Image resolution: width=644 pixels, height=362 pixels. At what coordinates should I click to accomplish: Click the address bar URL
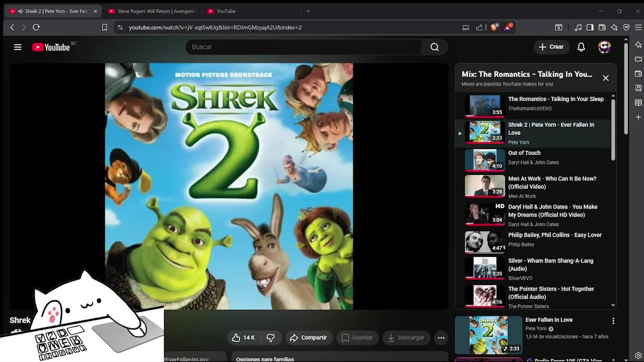[215, 28]
